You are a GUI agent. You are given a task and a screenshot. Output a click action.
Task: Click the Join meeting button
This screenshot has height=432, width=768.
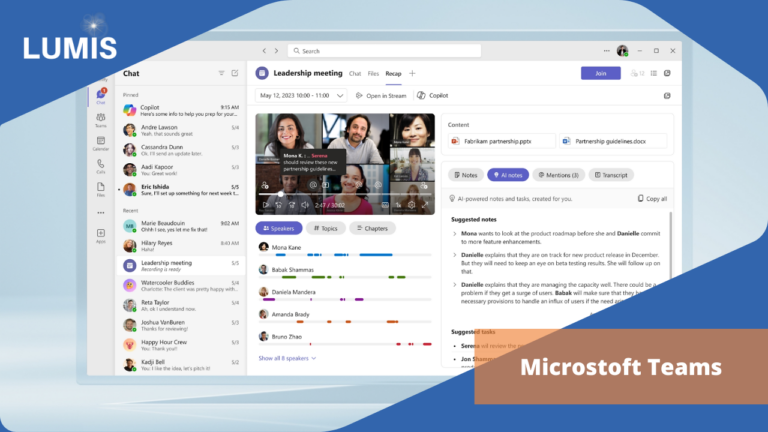click(600, 73)
